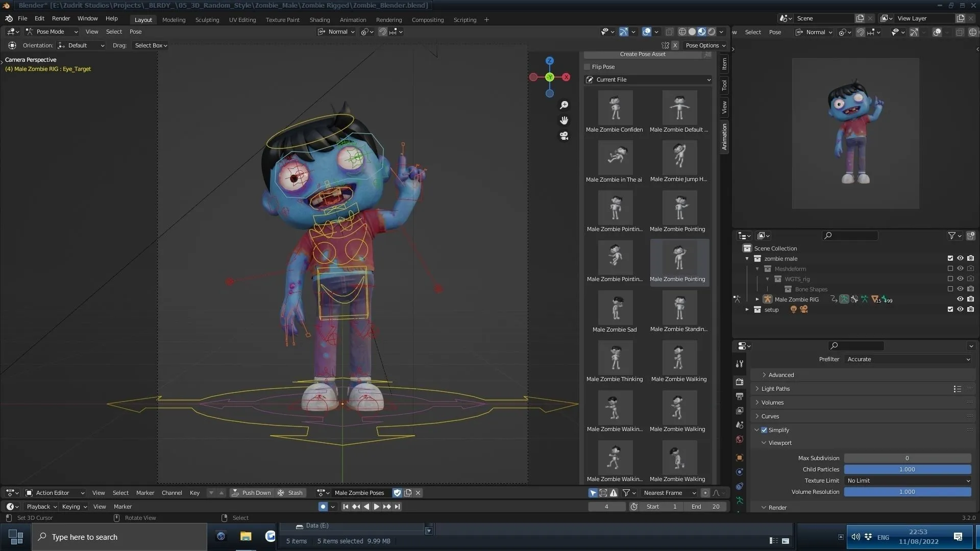Click the Push Down button icon in Action Editor

[x=235, y=493]
